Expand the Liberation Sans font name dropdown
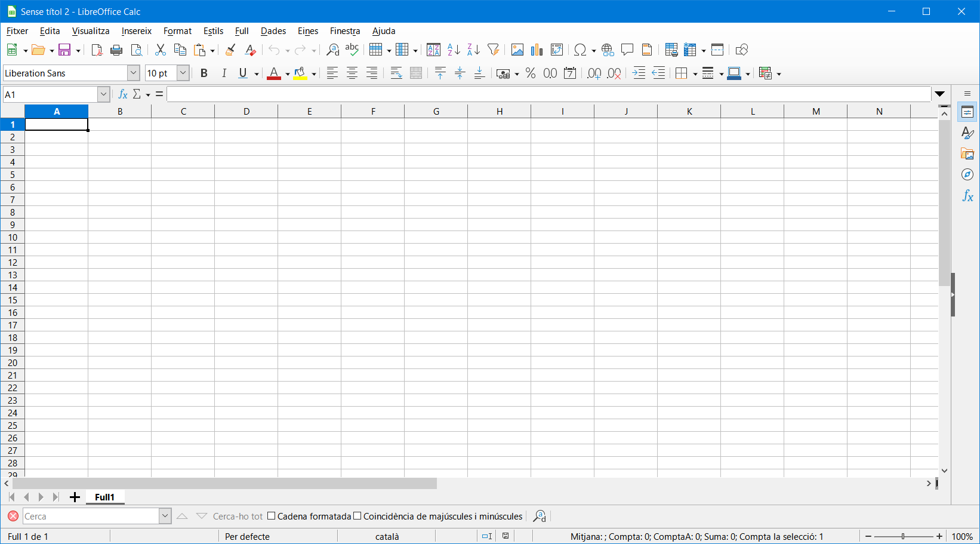This screenshot has height=544, width=980. point(133,73)
